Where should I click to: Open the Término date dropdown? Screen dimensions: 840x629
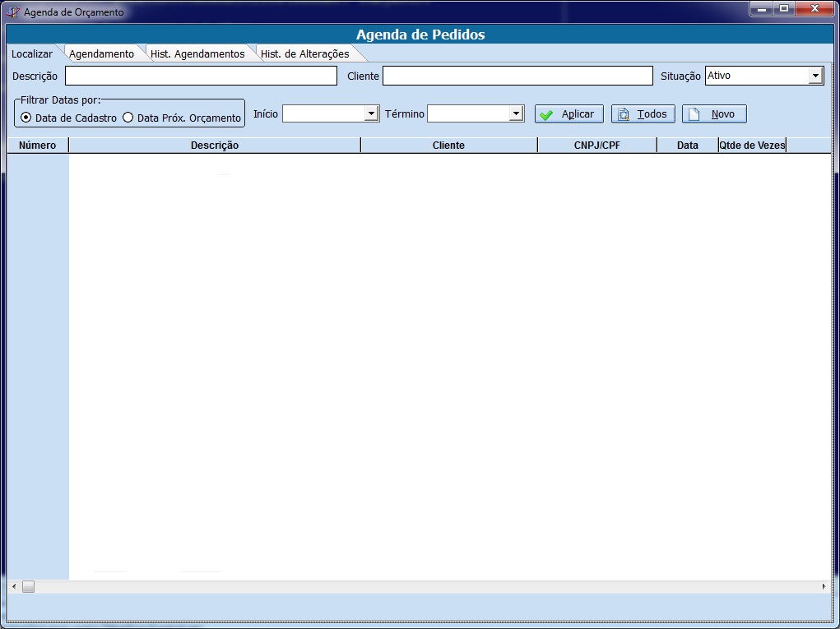click(x=516, y=113)
